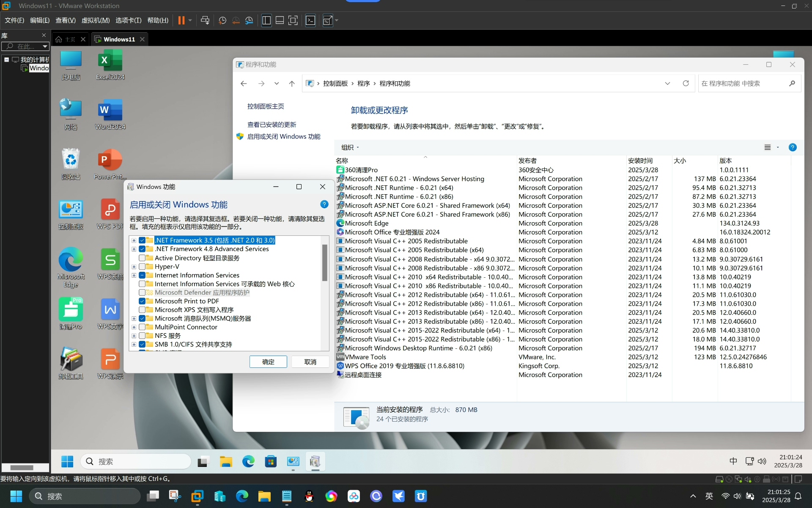This screenshot has width=812, height=508.
Task: Click the refresh button in address bar
Action: pyautogui.click(x=686, y=83)
